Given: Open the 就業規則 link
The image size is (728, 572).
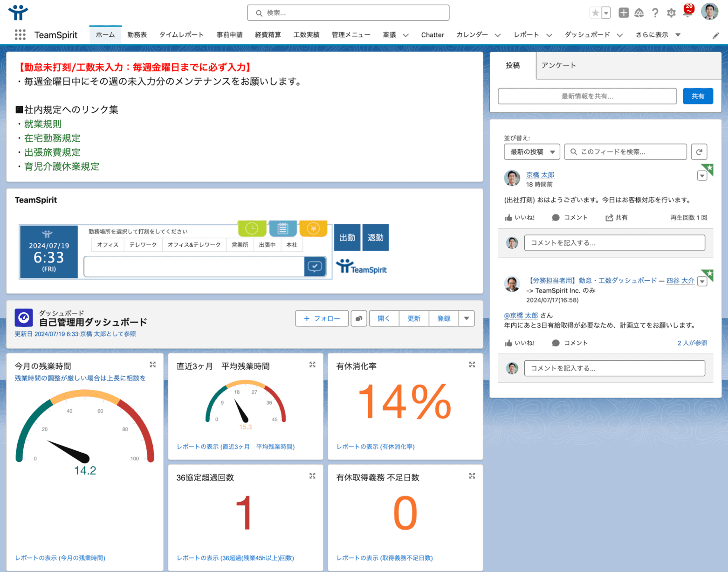Looking at the screenshot, I should pos(43,124).
